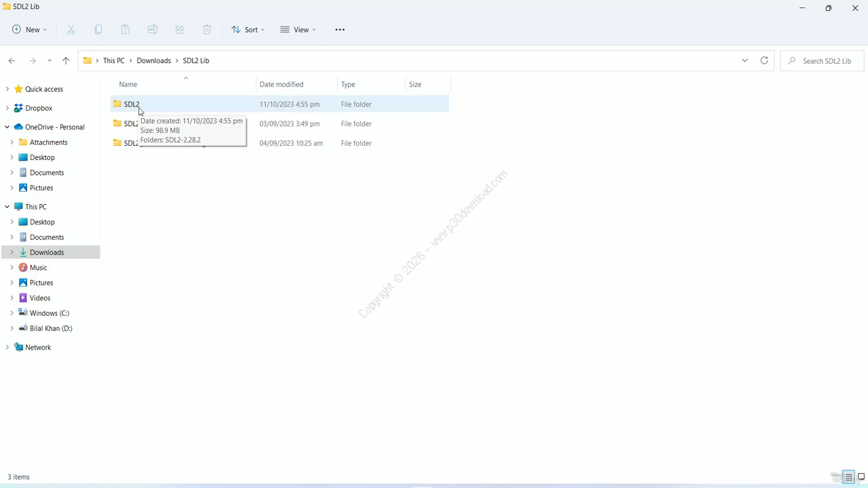Sort by Date modified column
Image resolution: width=868 pixels, height=488 pixels.
281,85
